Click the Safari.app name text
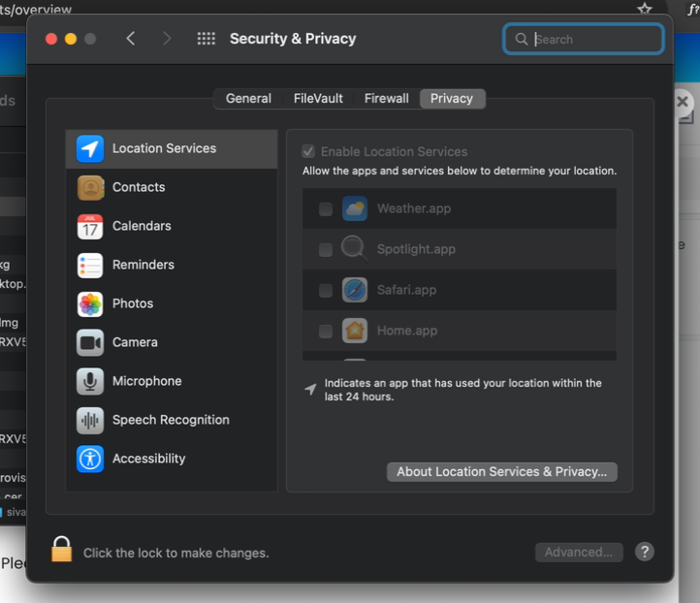 pyautogui.click(x=406, y=290)
